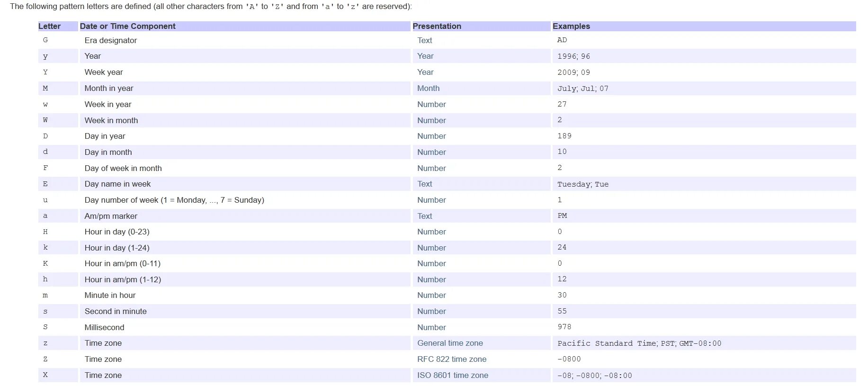Open the Text link in Era designator row
The width and height of the screenshot is (868, 386).
coord(424,40)
